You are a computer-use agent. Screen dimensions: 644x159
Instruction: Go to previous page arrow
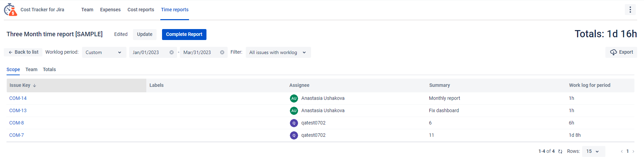[x=622, y=151]
